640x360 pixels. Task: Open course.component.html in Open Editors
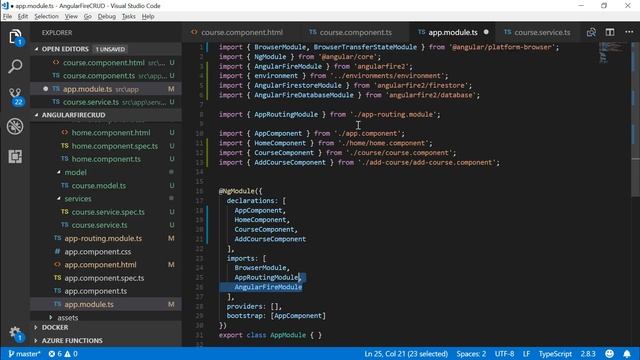[x=106, y=62]
